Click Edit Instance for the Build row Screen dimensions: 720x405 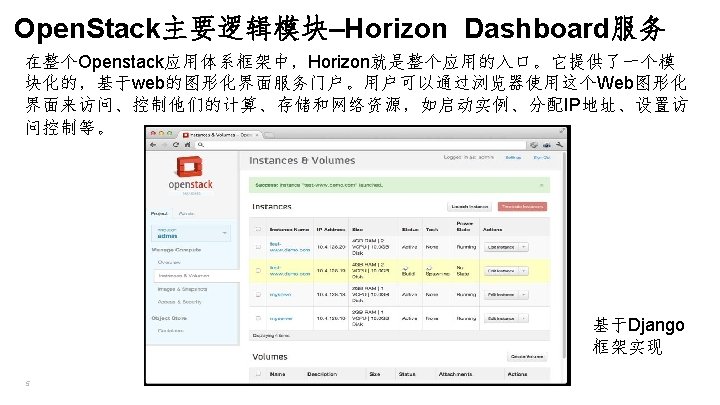[x=501, y=270]
